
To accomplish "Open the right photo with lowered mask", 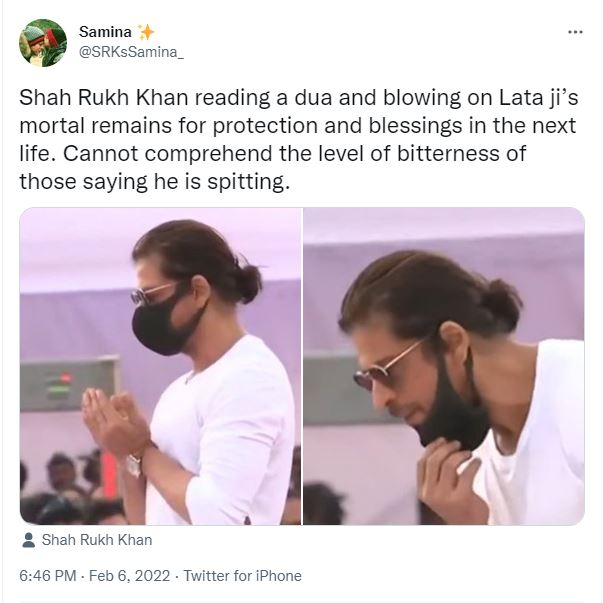I will pos(444,366).
